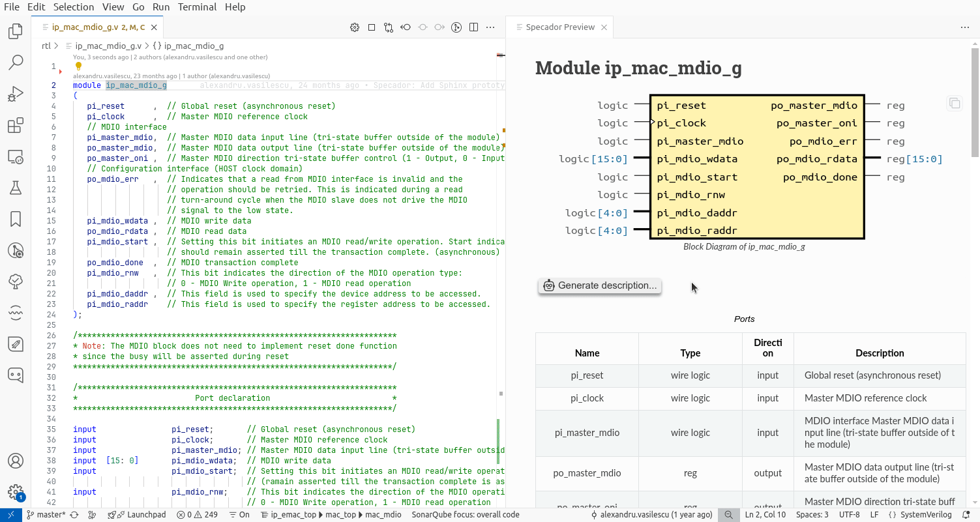Open the notifications bell in status bar

(x=967, y=514)
